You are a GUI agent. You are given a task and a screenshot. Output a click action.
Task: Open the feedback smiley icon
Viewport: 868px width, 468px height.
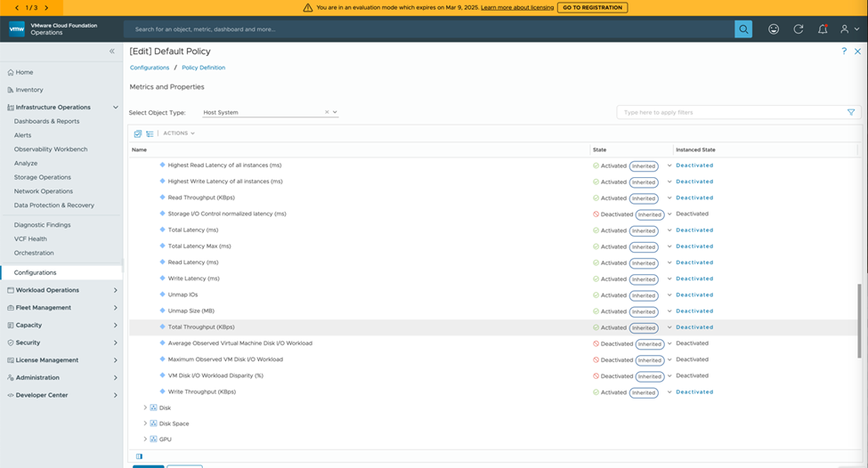pyautogui.click(x=774, y=29)
